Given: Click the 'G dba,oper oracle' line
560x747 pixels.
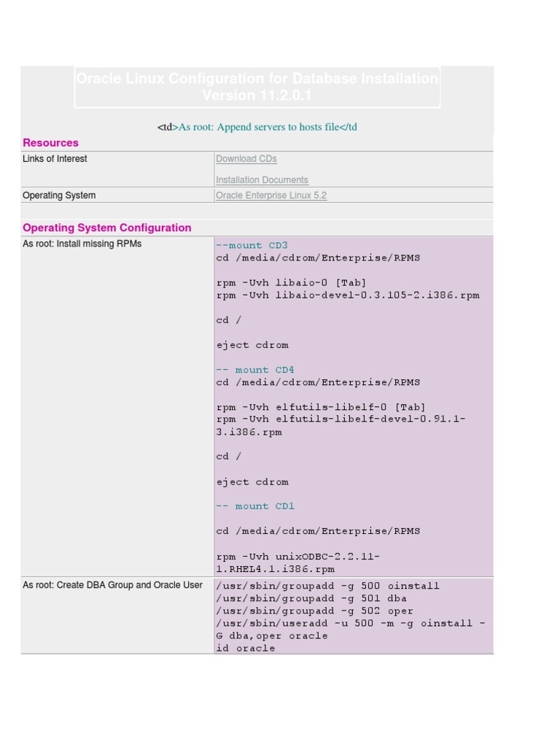Looking at the screenshot, I should [272, 635].
